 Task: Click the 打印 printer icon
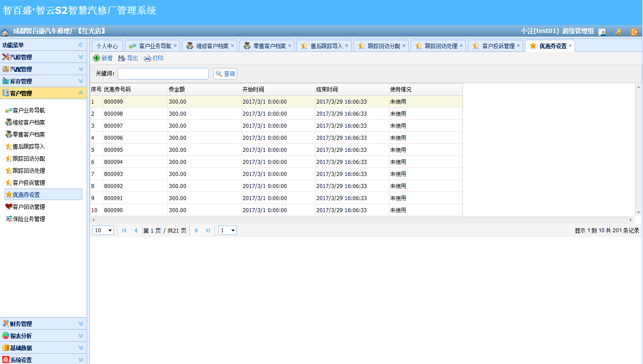click(147, 58)
